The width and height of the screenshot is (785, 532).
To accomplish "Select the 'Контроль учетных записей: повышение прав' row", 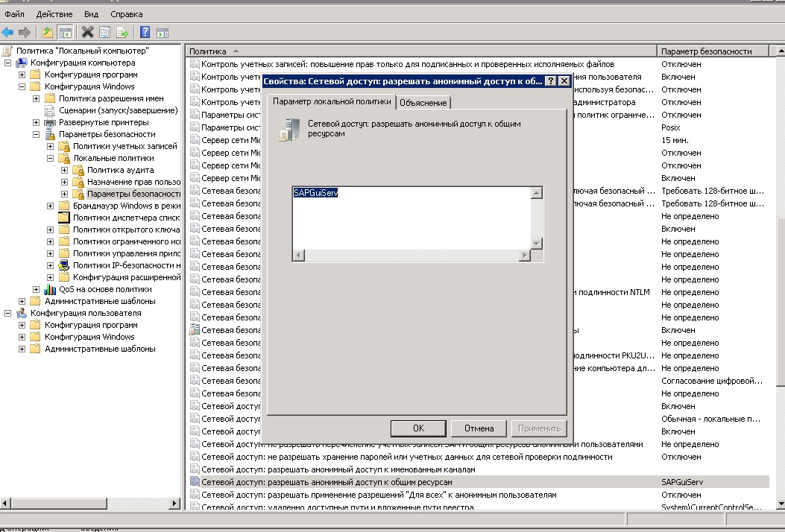I will click(408, 64).
